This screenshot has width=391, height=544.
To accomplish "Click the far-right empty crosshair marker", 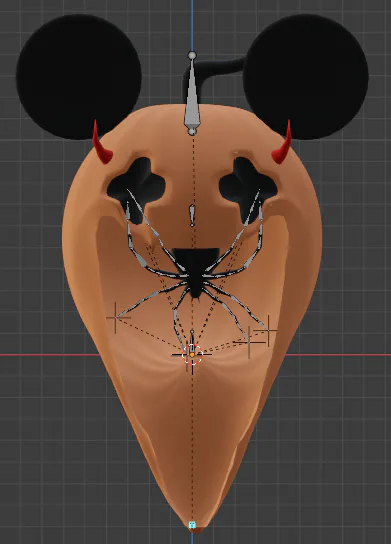I will tap(268, 331).
